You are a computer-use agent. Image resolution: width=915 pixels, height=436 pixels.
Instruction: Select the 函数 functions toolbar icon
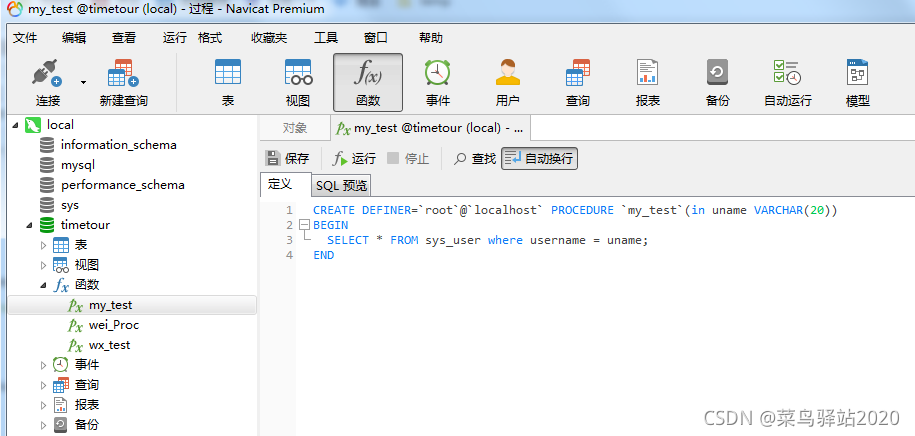(368, 82)
